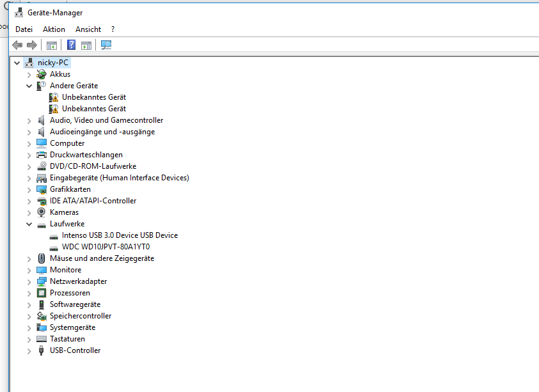Click the Geräte-Manager title bar icon
Screen dimensions: 539x392
click(x=19, y=13)
